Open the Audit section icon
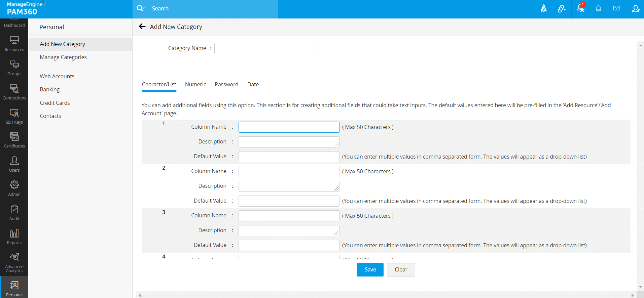The image size is (644, 298). 14,213
